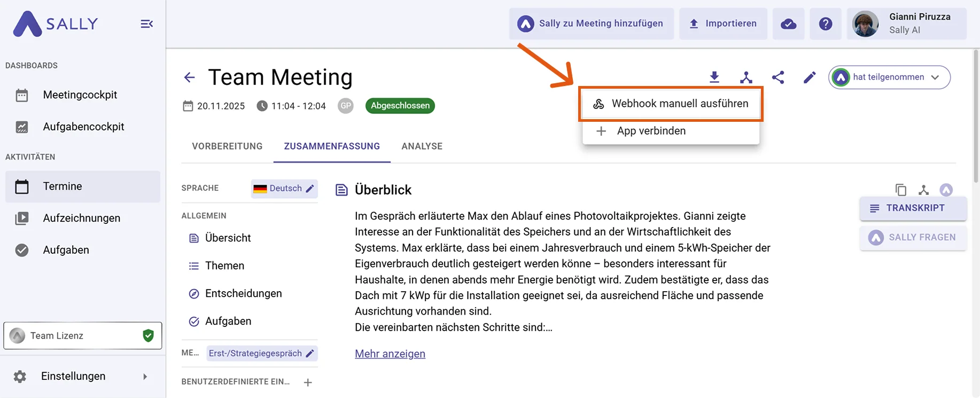Collapse the sidebar with the menu icon
Viewport: 980px width, 398px height.
(146, 24)
